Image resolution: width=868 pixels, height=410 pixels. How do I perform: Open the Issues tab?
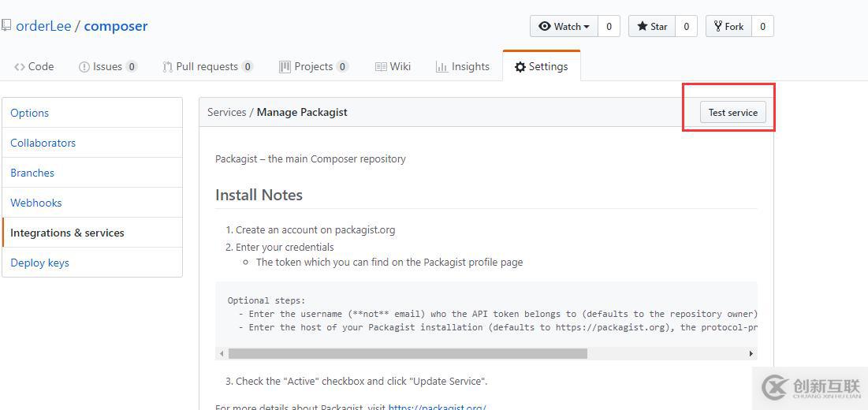click(x=108, y=66)
